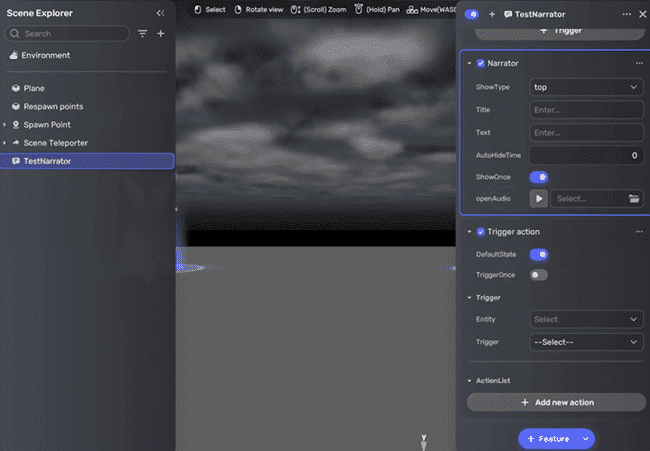Image resolution: width=650 pixels, height=451 pixels.
Task: Open Narrator component more options menu
Action: click(639, 64)
